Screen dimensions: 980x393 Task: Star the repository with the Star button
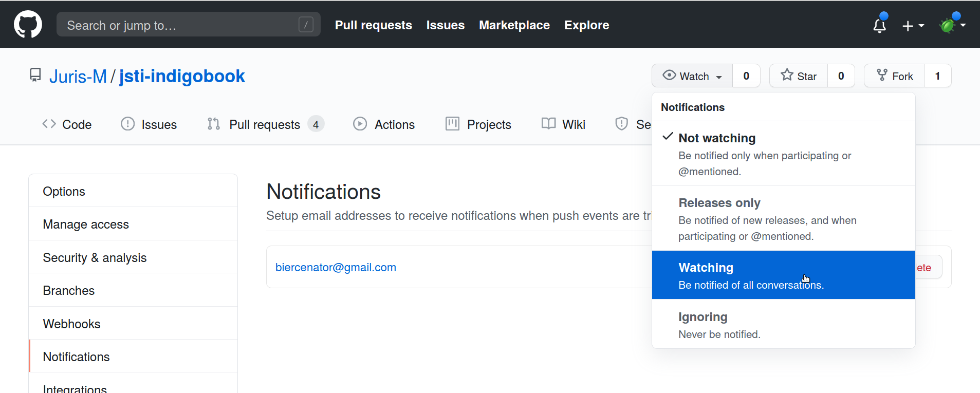(x=799, y=76)
